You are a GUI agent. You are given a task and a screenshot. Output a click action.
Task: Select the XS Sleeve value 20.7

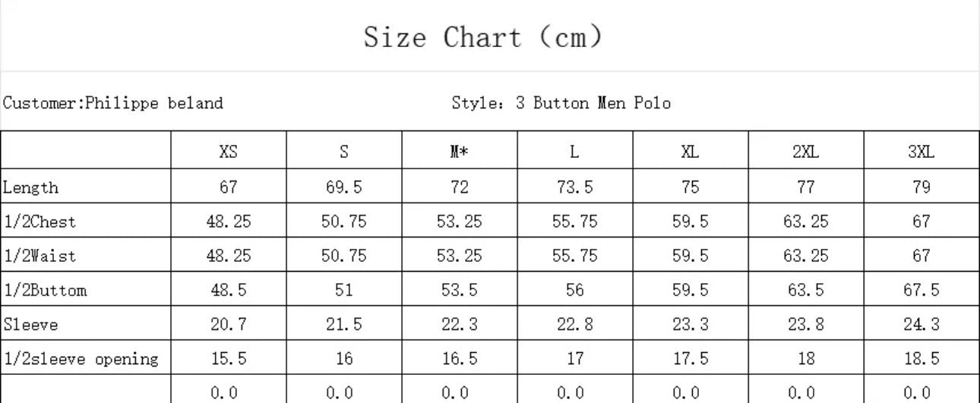point(229,324)
